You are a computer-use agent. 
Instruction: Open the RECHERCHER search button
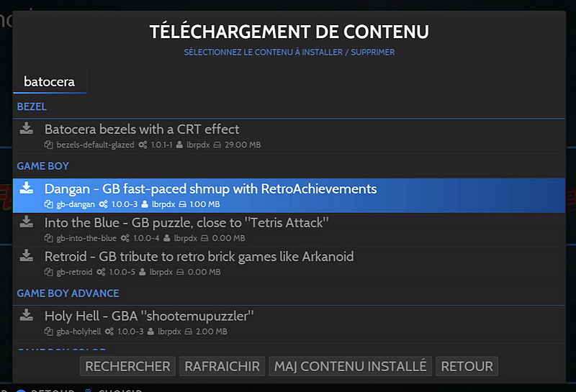click(127, 366)
